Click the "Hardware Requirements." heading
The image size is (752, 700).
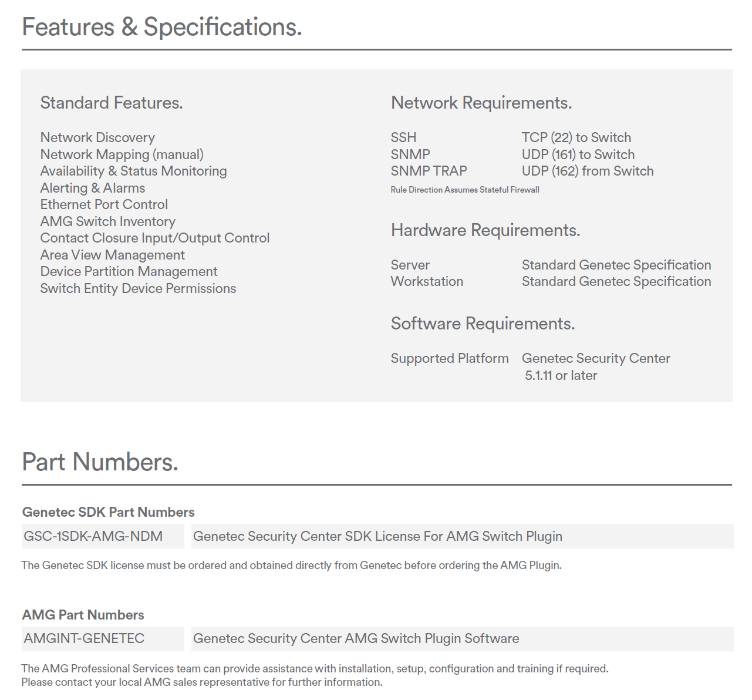tap(485, 230)
